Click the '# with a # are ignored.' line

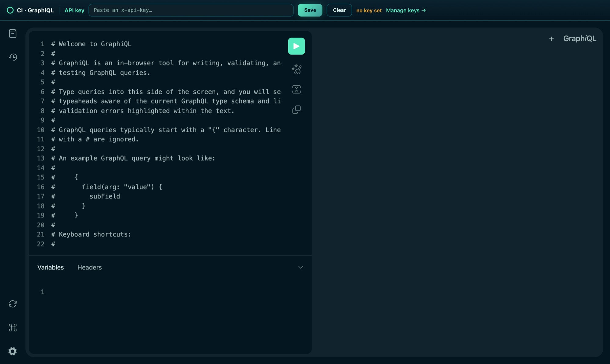(x=95, y=139)
